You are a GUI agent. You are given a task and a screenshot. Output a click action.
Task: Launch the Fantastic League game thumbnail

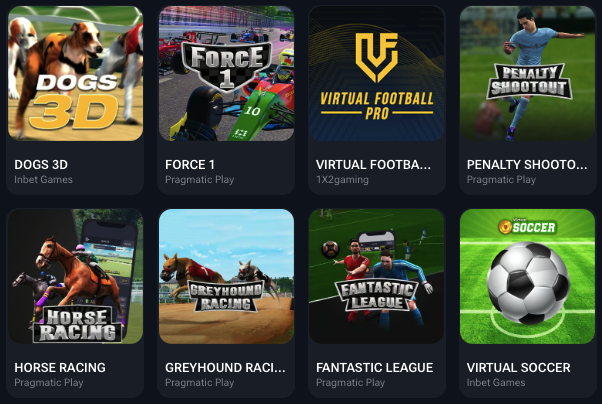377,276
